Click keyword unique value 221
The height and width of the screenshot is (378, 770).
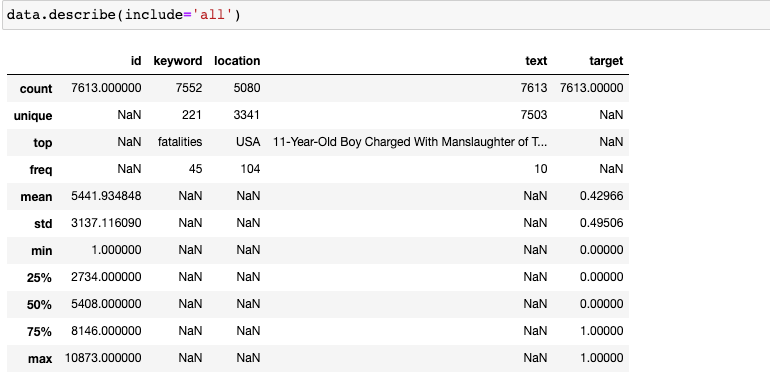click(193, 115)
